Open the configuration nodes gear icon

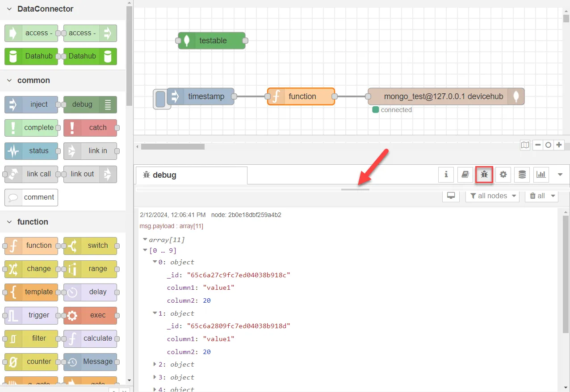pyautogui.click(x=503, y=175)
